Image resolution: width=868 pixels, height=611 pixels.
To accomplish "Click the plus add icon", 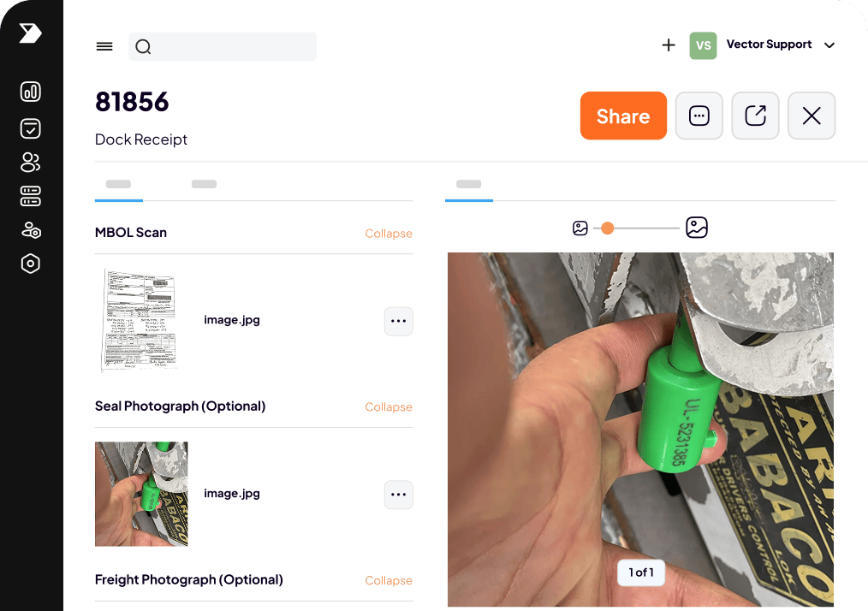I will click(x=669, y=45).
